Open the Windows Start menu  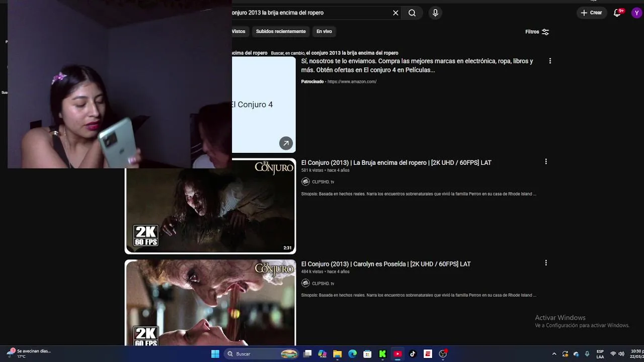[215, 354]
